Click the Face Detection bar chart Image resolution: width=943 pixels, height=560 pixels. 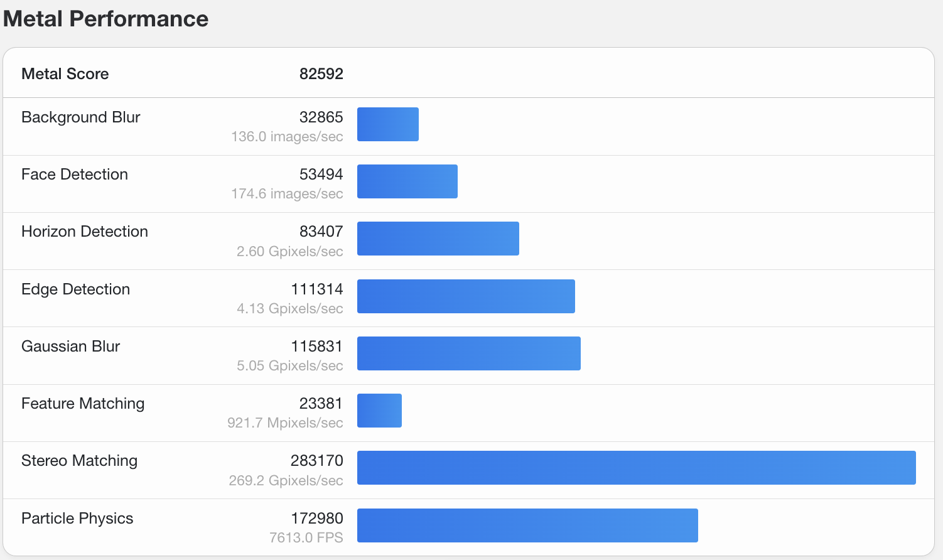(x=407, y=181)
